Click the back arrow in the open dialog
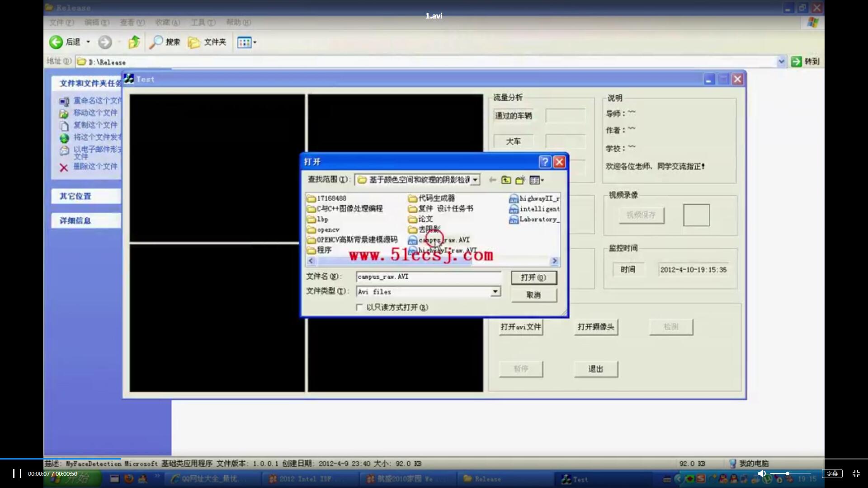868x488 pixels. [492, 180]
